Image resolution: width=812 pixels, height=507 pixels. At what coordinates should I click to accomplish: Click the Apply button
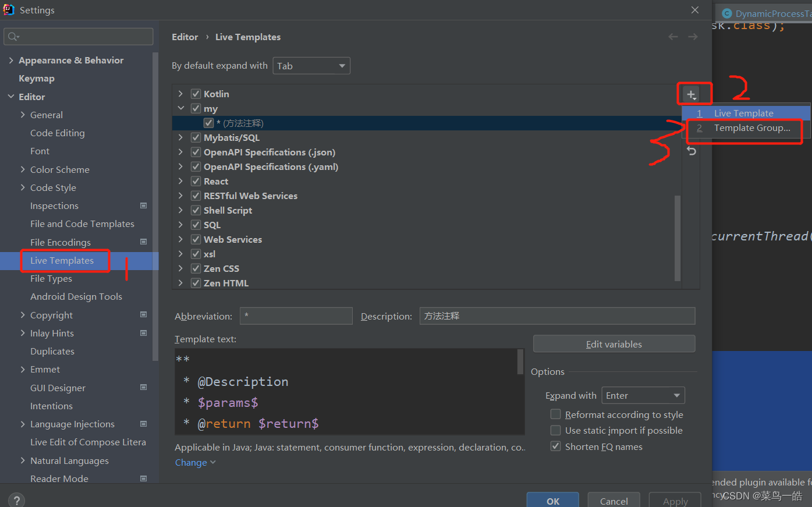pyautogui.click(x=675, y=501)
